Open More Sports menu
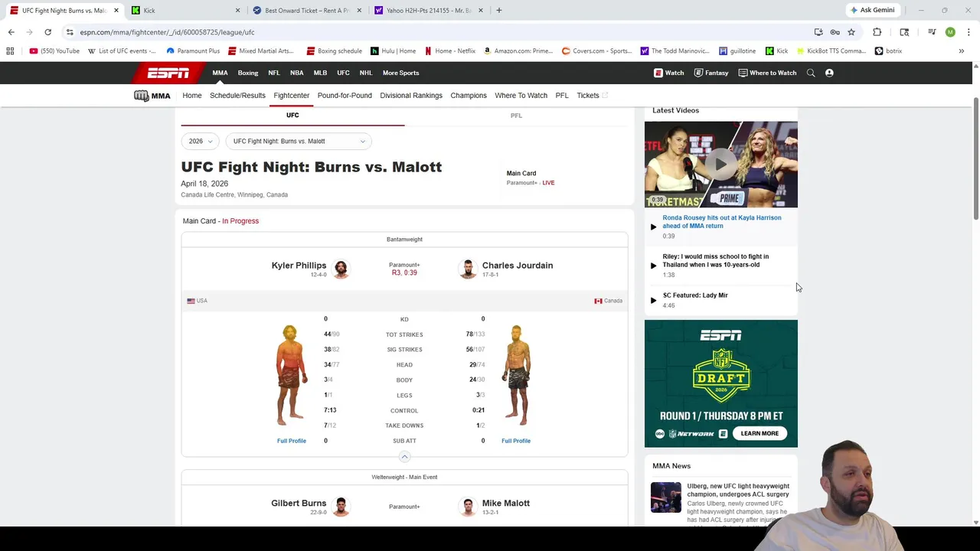 point(400,73)
